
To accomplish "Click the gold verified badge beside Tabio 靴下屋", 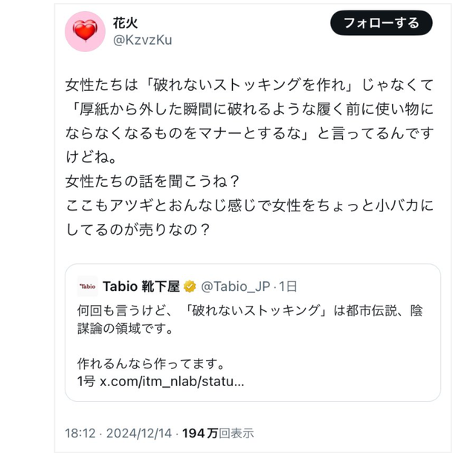I will pos(190,287).
